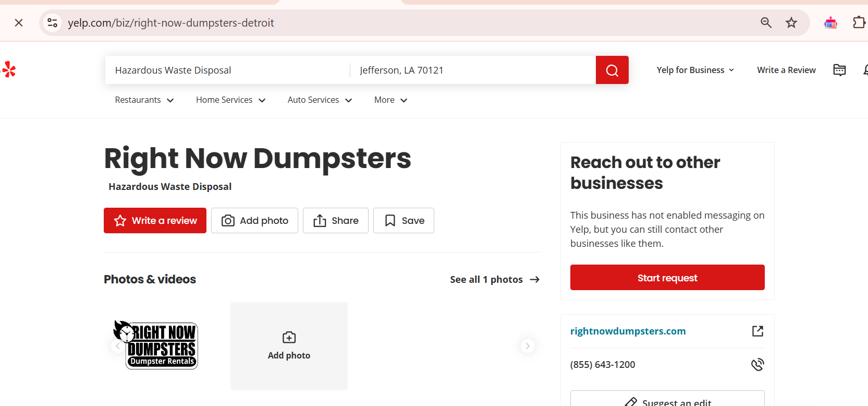This screenshot has width=868, height=406.
Task: Open the Right Now Dumpsters logo photo
Action: point(156,345)
